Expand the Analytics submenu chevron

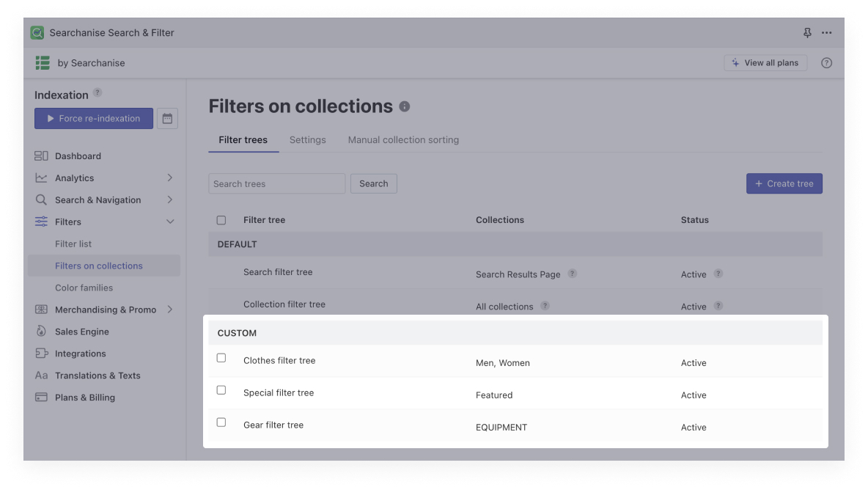pyautogui.click(x=170, y=178)
